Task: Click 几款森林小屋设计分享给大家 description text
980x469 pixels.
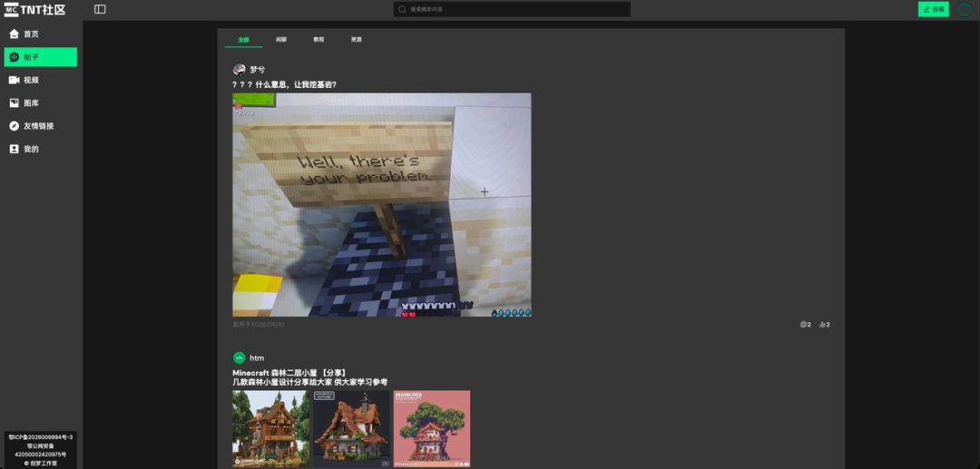Action: [x=310, y=382]
